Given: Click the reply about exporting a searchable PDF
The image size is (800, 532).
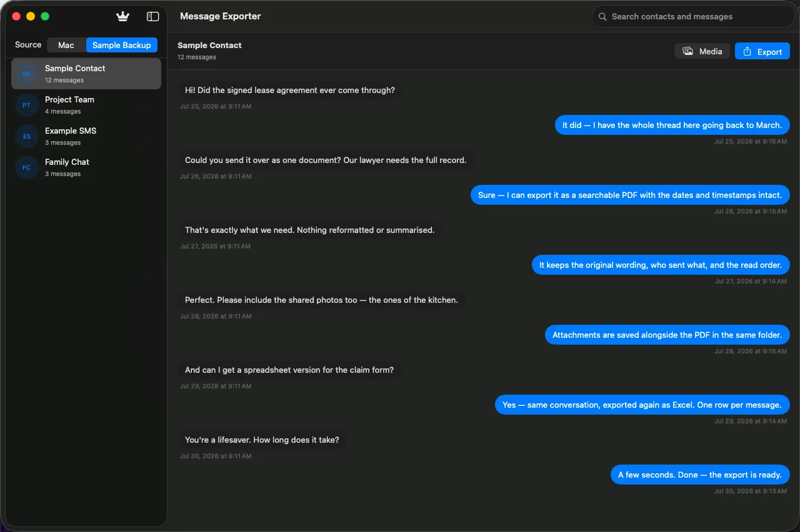Looking at the screenshot, I should coord(630,195).
